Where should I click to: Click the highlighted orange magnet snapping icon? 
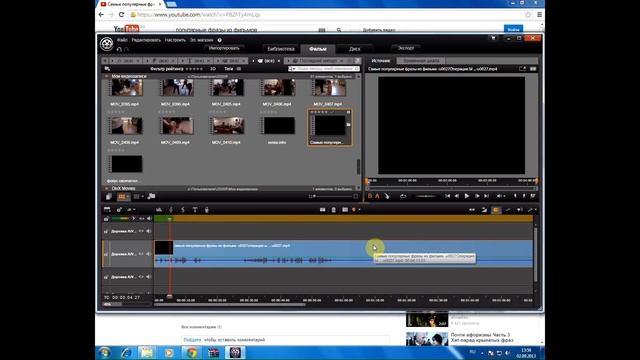[x=496, y=210]
